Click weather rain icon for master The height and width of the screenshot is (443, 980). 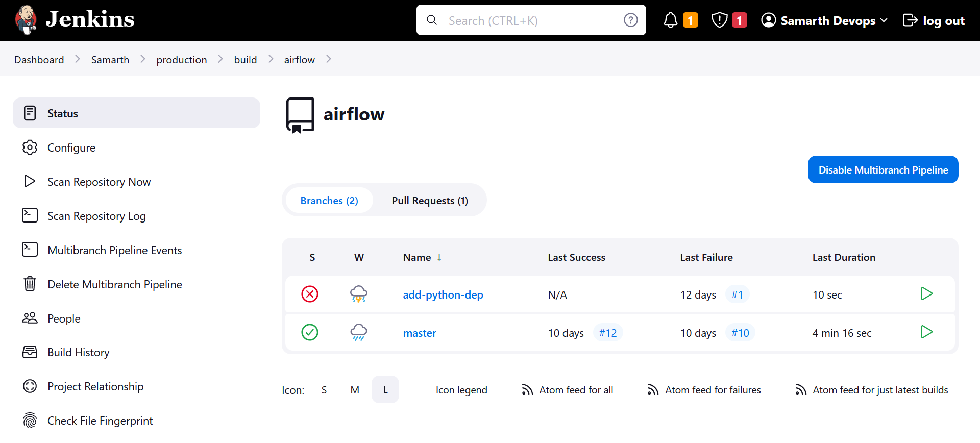tap(359, 332)
